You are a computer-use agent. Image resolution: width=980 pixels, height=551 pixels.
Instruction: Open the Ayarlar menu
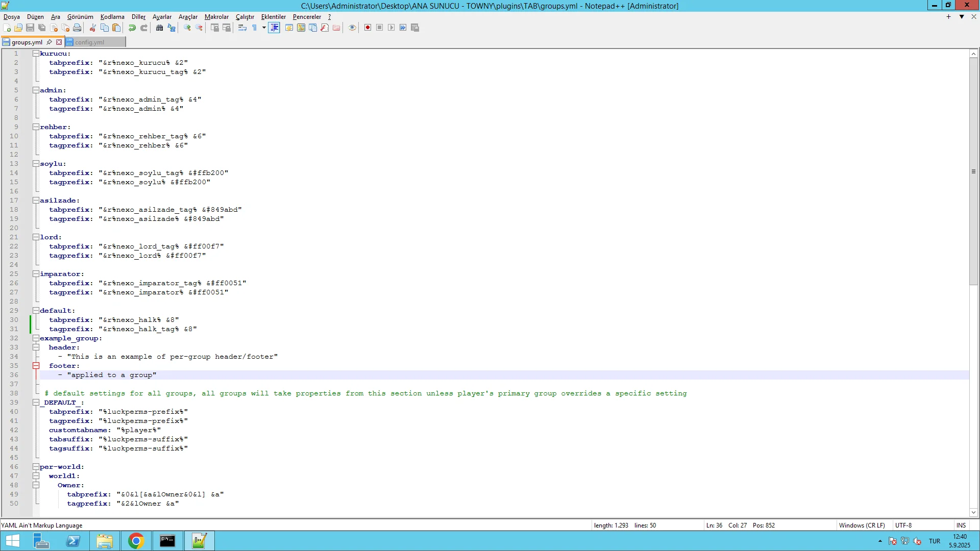coord(162,17)
